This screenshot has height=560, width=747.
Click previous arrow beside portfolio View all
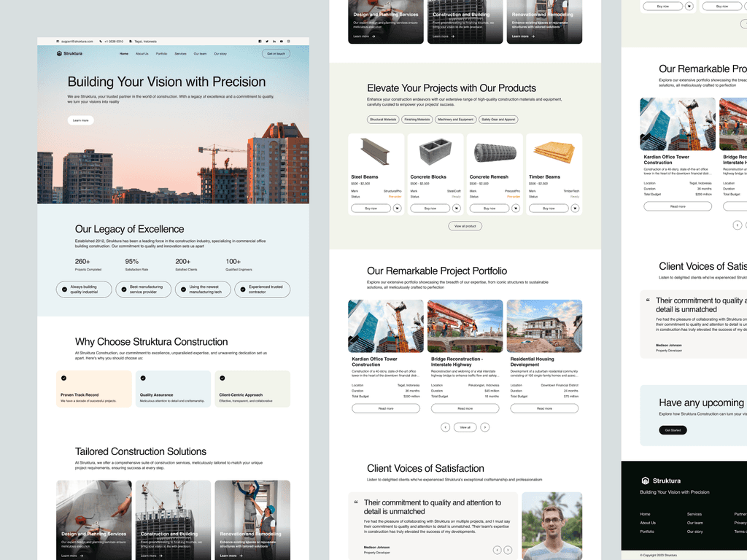pos(446,427)
